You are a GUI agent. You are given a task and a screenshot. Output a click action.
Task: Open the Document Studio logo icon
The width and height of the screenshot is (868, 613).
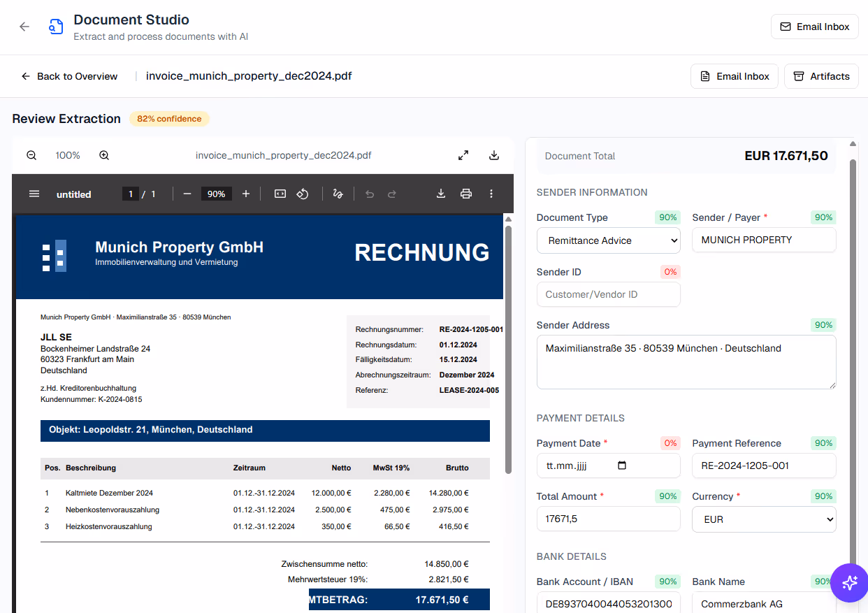point(55,26)
